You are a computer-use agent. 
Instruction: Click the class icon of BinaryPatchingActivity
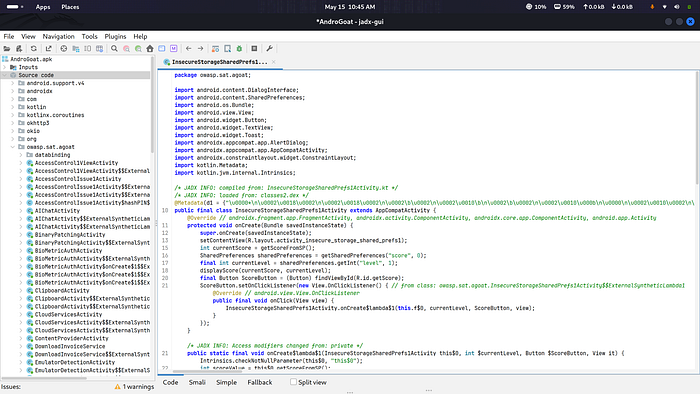tap(30, 235)
